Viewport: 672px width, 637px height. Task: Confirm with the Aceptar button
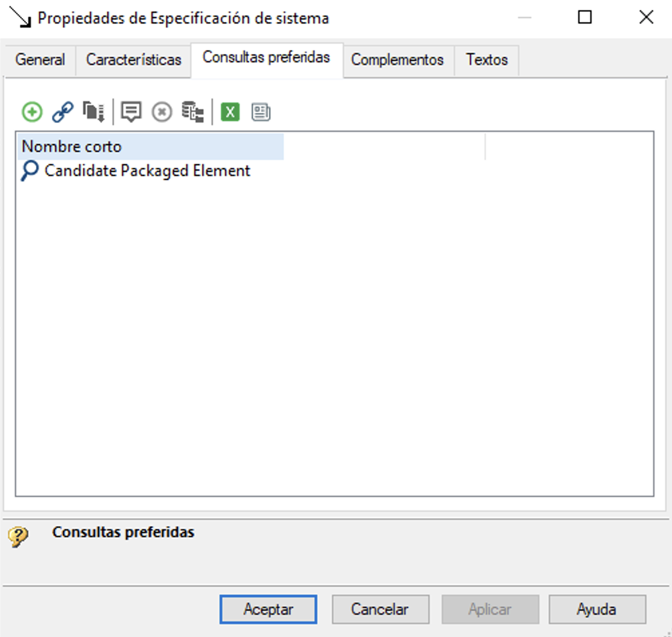click(268, 609)
